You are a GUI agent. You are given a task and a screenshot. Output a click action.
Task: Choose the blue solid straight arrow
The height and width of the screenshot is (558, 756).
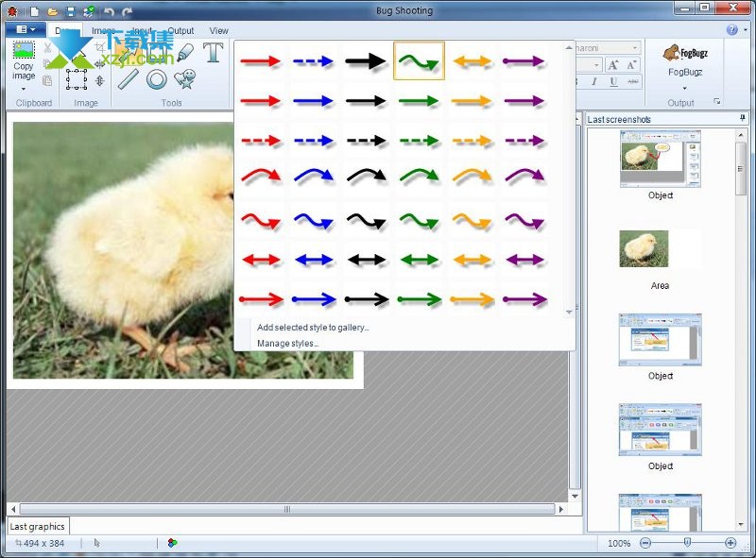[x=313, y=101]
